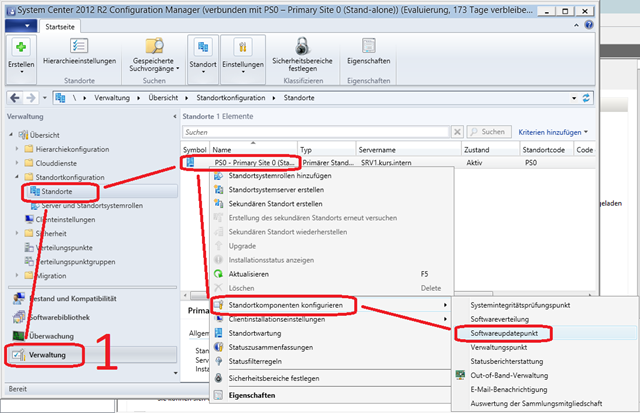
Task: Click the help question mark icon
Action: click(589, 25)
